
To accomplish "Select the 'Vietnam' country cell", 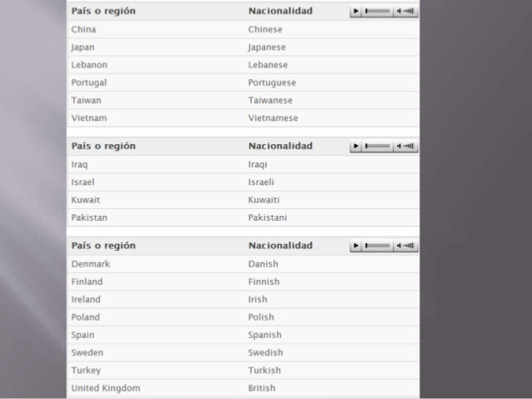I will pos(89,118).
